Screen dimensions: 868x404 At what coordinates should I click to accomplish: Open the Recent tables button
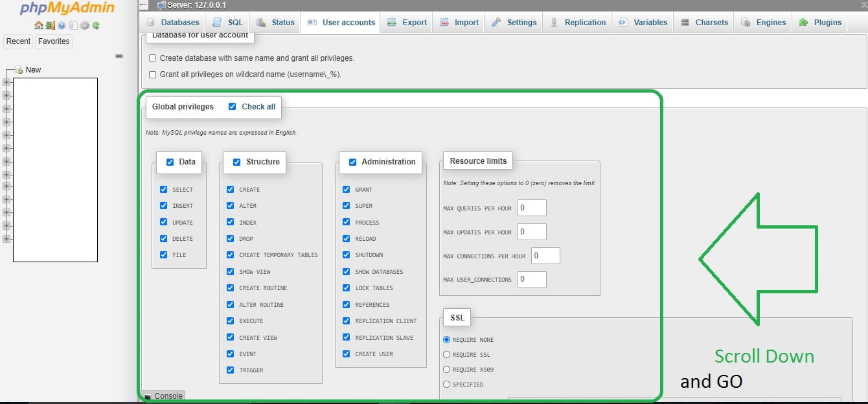(18, 41)
